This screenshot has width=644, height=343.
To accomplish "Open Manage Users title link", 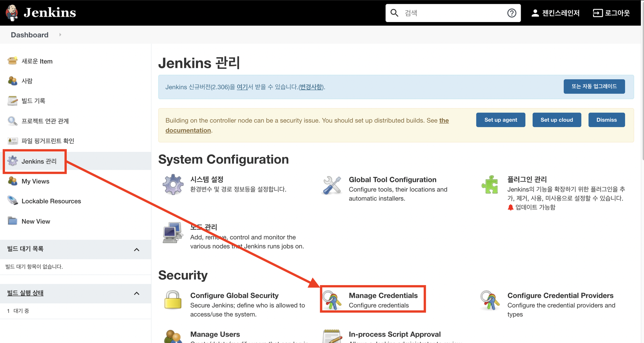I will [x=215, y=334].
